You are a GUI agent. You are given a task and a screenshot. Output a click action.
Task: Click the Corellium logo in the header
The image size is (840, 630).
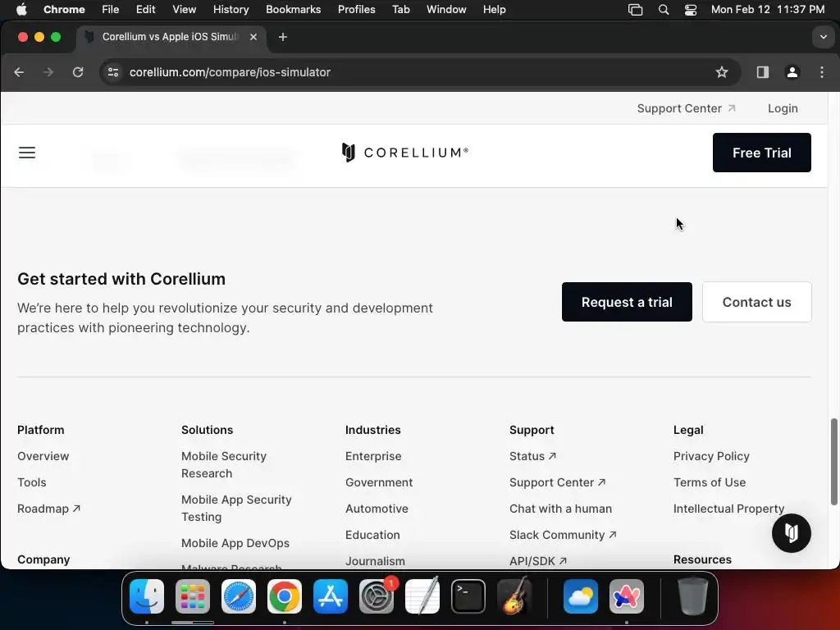click(405, 153)
